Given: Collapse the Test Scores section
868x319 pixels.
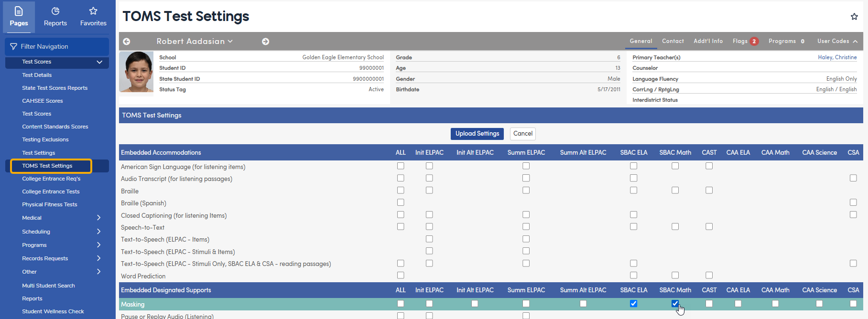Looking at the screenshot, I should click(99, 62).
